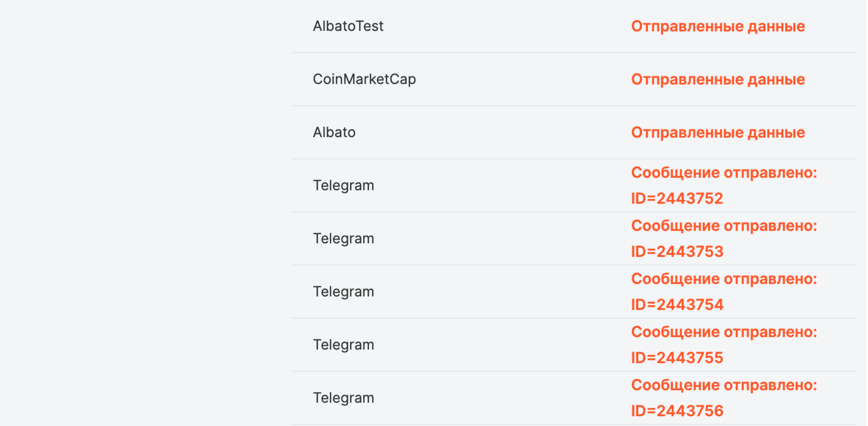Click the Albato service name
This screenshot has width=868, height=426.
[x=334, y=132]
